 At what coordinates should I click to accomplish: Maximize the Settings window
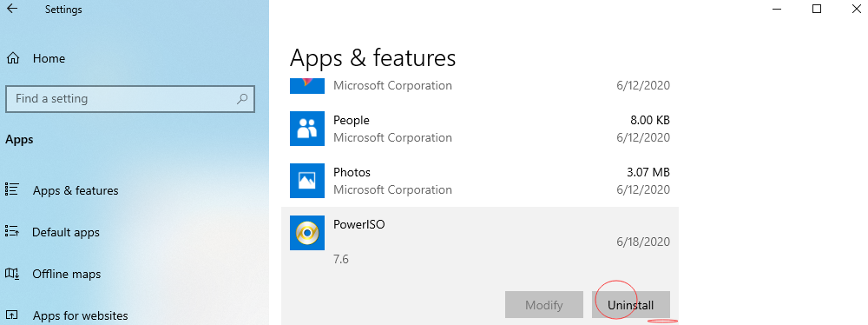click(817, 9)
